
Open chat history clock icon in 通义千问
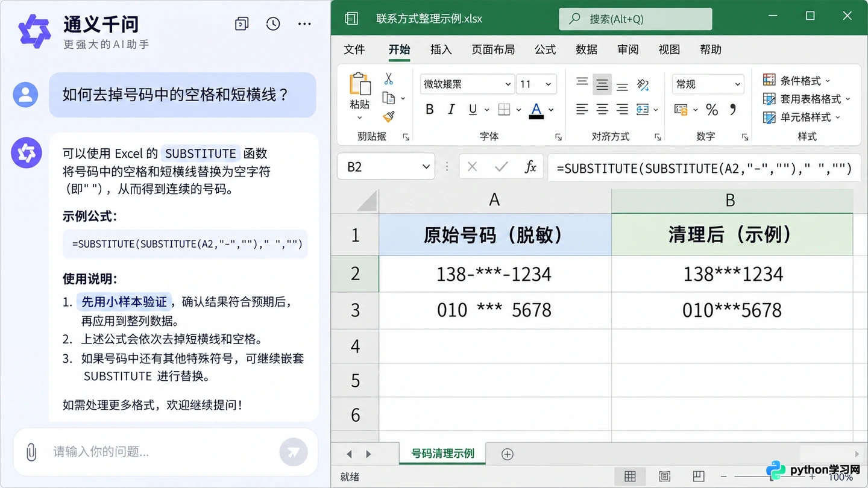(273, 24)
